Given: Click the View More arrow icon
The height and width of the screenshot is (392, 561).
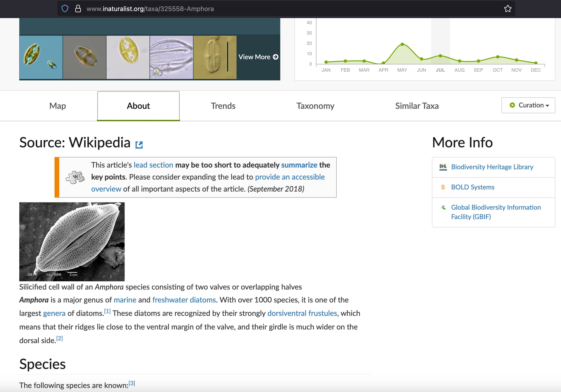Looking at the screenshot, I should click(276, 57).
